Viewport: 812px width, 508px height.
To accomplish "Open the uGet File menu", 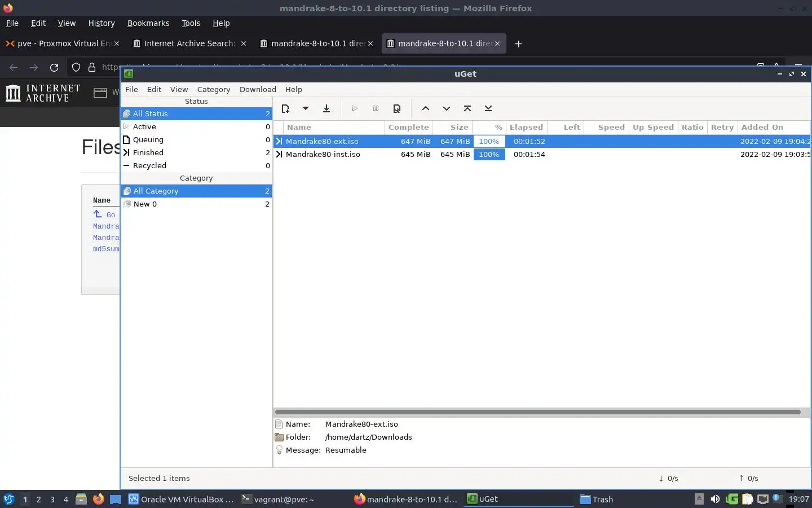I will click(131, 89).
